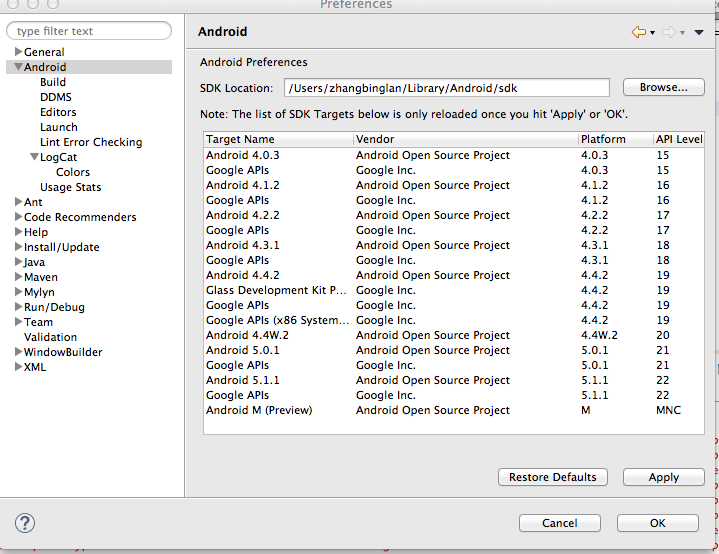The image size is (719, 554).
Task: Click in the SDK Location path field
Action: pyautogui.click(x=446, y=88)
